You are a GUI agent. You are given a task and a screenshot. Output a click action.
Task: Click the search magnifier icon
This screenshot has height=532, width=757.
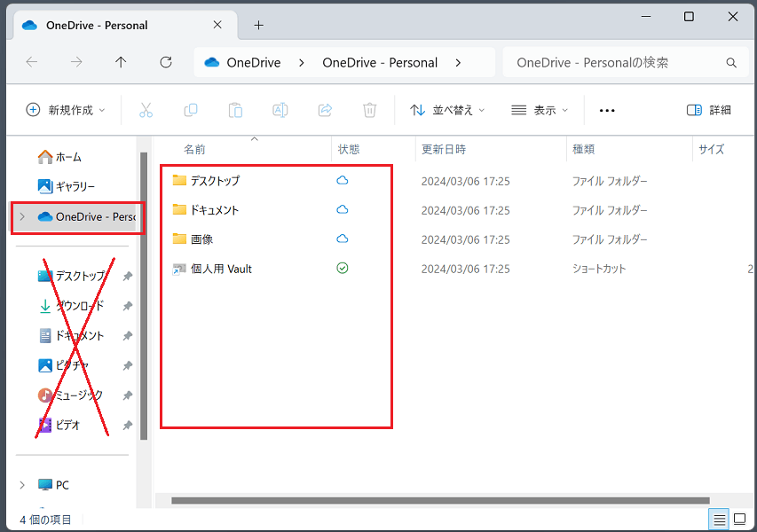pos(731,63)
